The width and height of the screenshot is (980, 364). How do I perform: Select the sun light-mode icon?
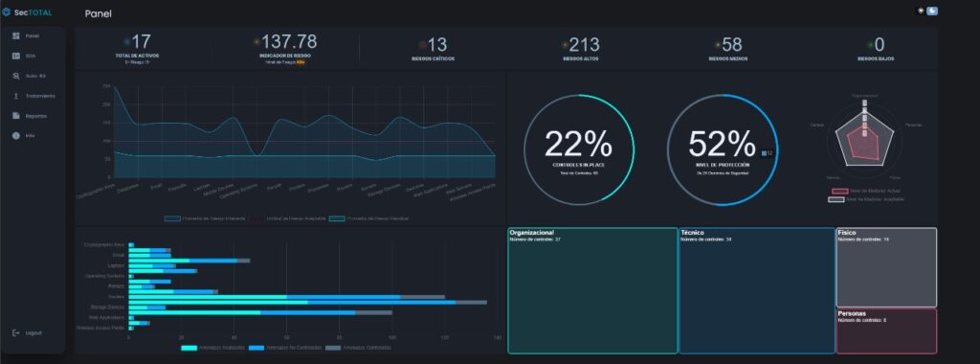click(x=921, y=11)
